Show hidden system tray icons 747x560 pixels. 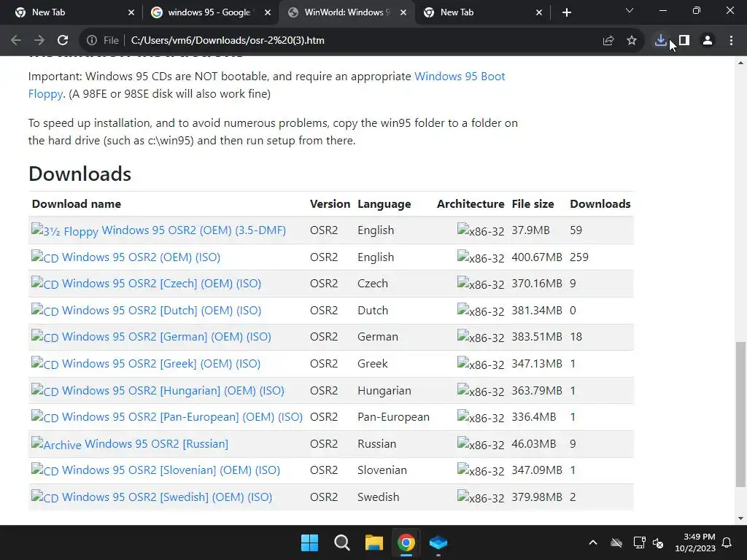pos(592,542)
